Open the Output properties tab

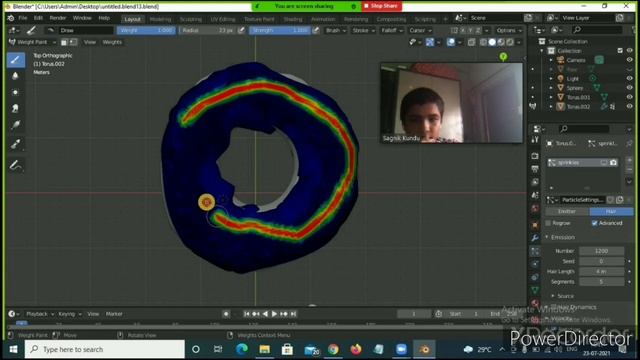pos(535,169)
